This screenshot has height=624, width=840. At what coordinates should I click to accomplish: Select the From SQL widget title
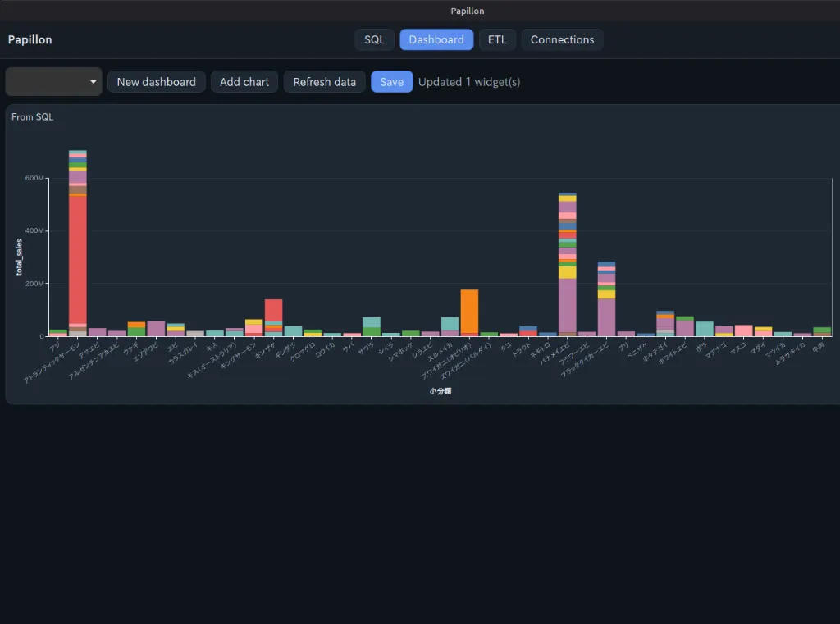(33, 116)
